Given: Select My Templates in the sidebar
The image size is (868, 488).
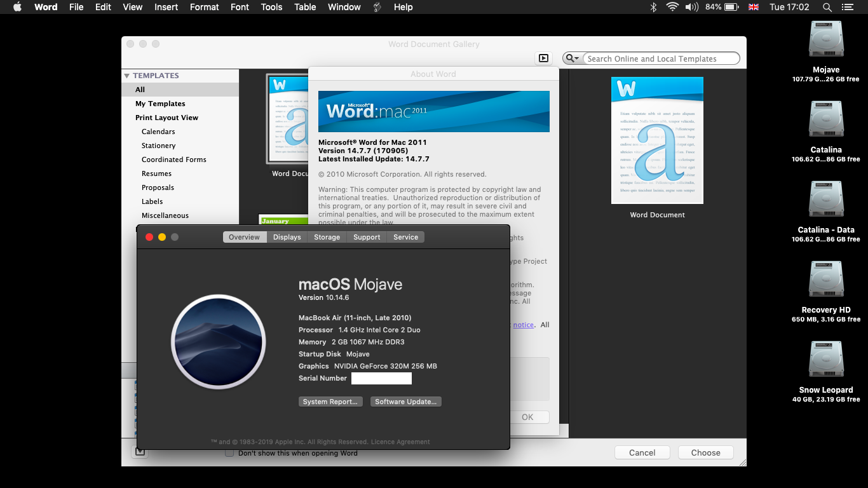Looking at the screenshot, I should (x=180, y=104).
